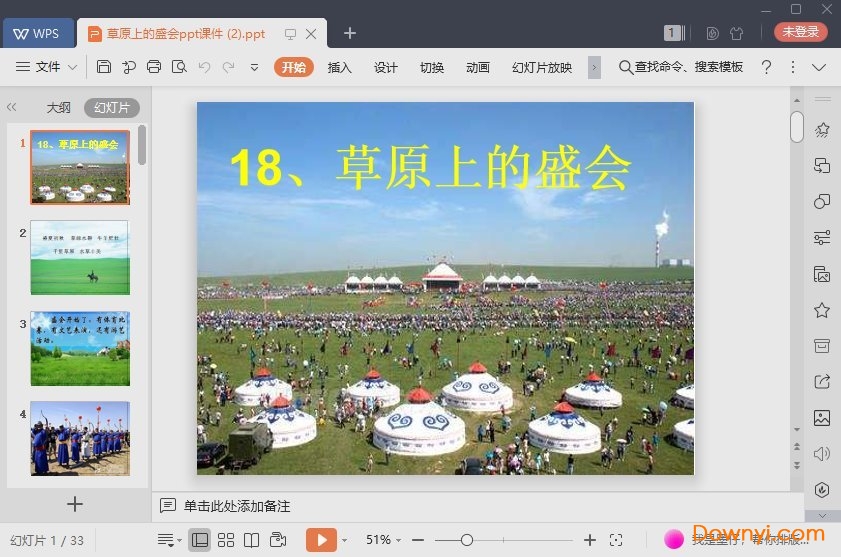
Task: Click the zoom out minus button
Action: click(x=418, y=540)
